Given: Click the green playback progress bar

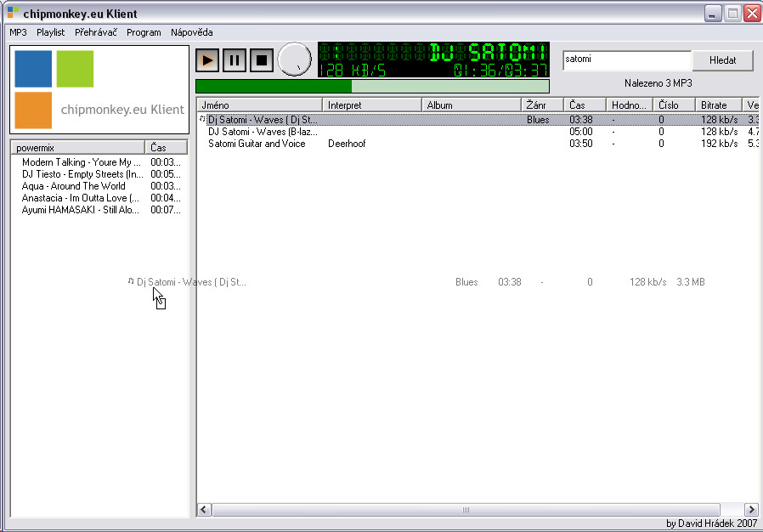Looking at the screenshot, I should 373,86.
